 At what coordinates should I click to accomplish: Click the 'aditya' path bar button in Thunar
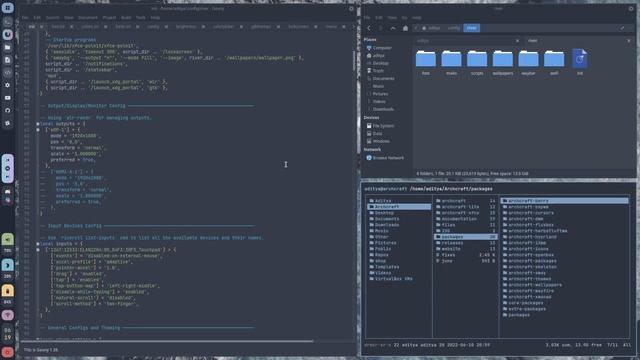click(431, 28)
